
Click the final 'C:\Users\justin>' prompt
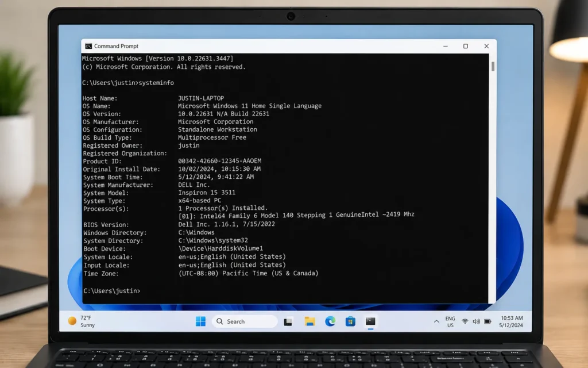[x=112, y=291]
